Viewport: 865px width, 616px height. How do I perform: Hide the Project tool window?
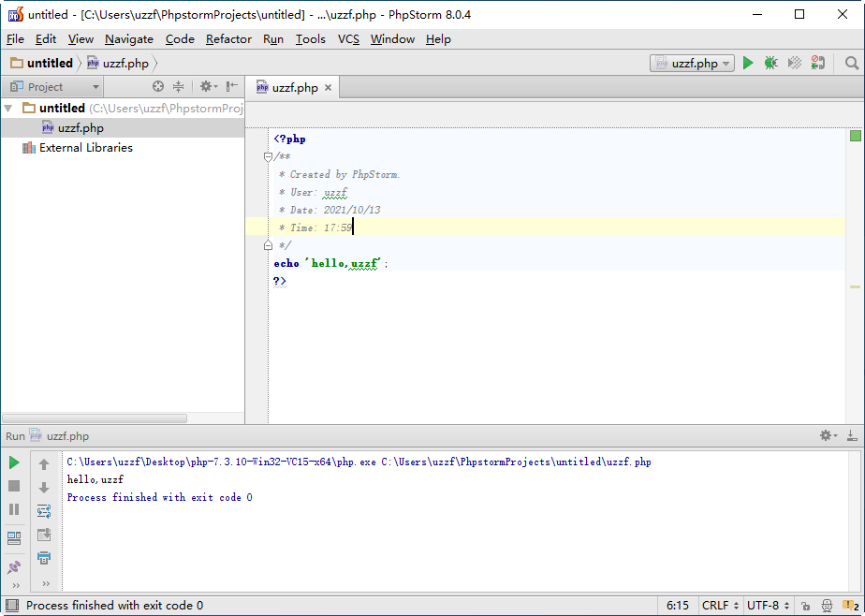click(x=232, y=86)
